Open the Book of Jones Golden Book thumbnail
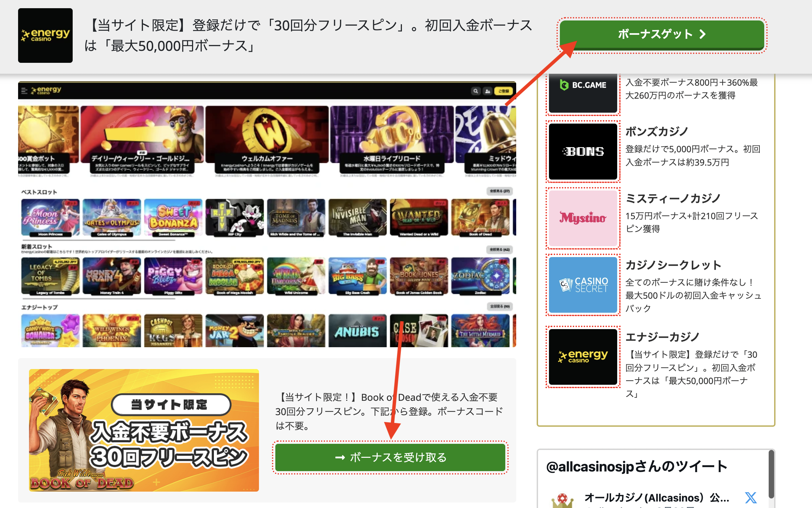 pyautogui.click(x=419, y=276)
